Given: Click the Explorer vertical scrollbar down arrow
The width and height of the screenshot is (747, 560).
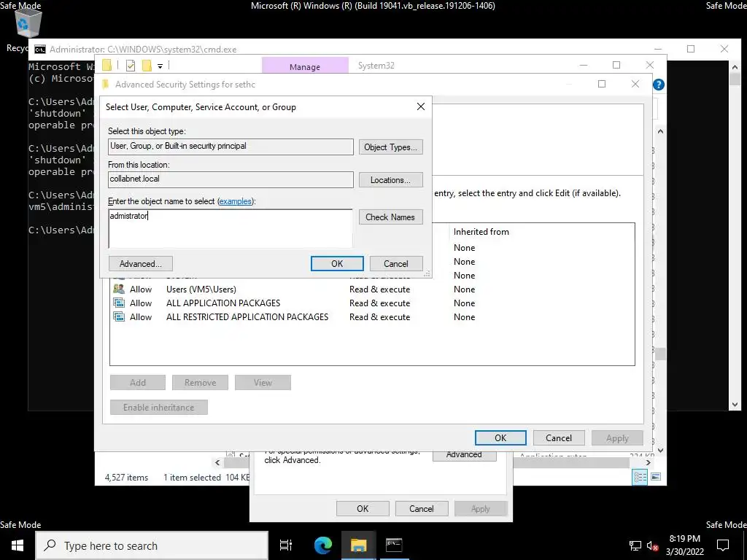Looking at the screenshot, I should (660, 450).
